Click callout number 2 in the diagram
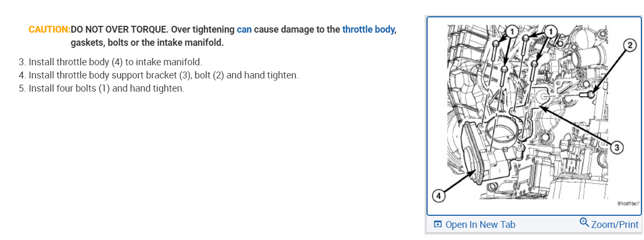The width and height of the screenshot is (644, 240). click(629, 46)
